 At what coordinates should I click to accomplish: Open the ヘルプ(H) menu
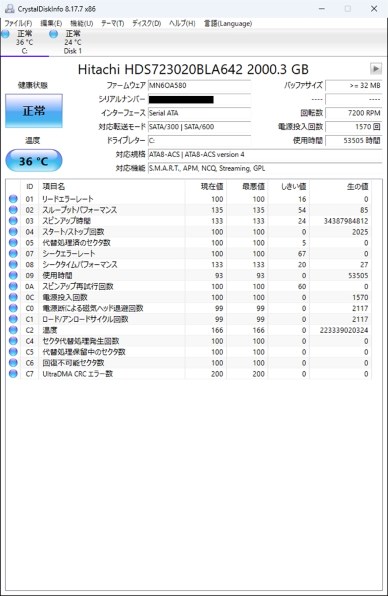[x=182, y=24]
